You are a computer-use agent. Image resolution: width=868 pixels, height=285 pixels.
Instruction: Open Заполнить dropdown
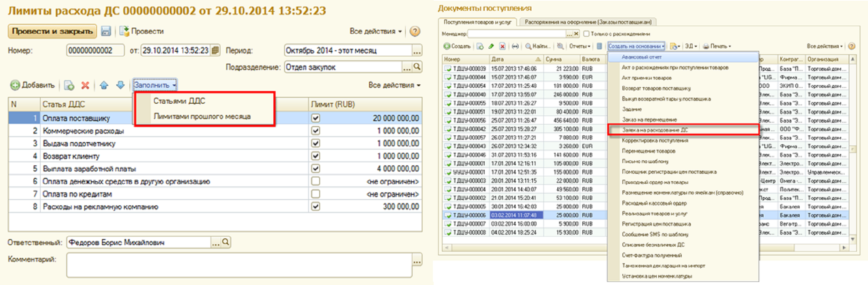click(x=155, y=85)
